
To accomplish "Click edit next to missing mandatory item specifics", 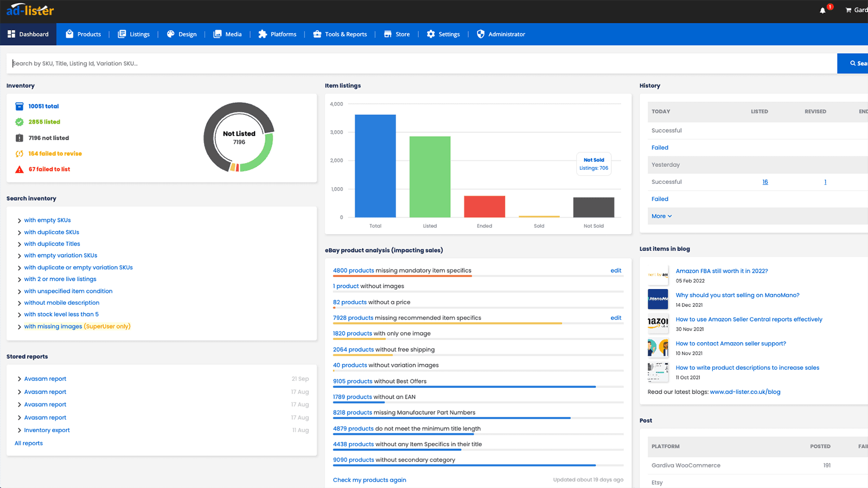I will point(616,270).
